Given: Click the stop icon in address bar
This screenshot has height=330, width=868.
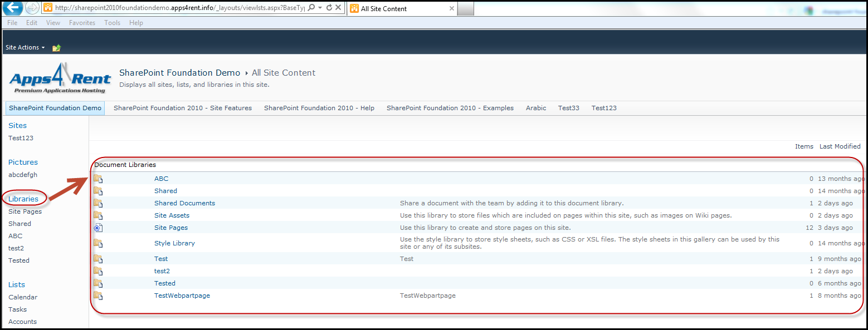Looking at the screenshot, I should coord(339,8).
